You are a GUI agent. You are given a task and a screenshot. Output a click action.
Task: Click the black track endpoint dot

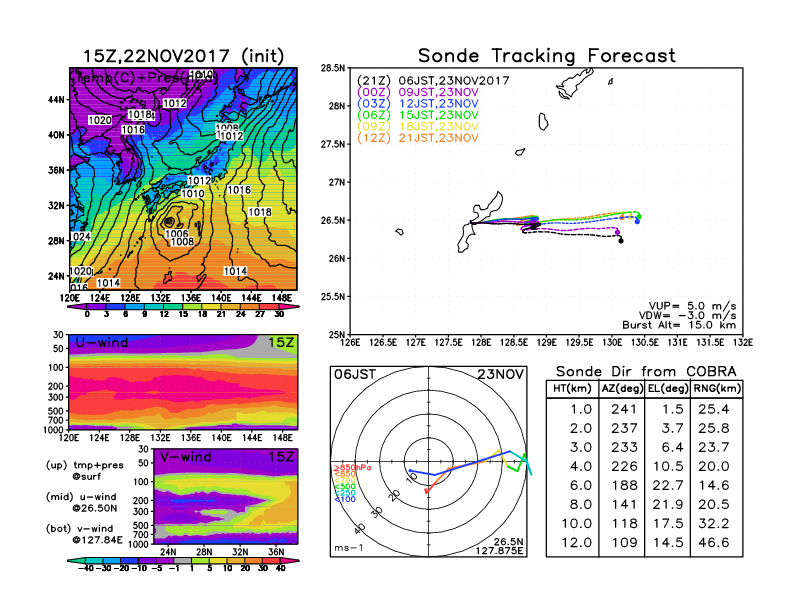(621, 241)
